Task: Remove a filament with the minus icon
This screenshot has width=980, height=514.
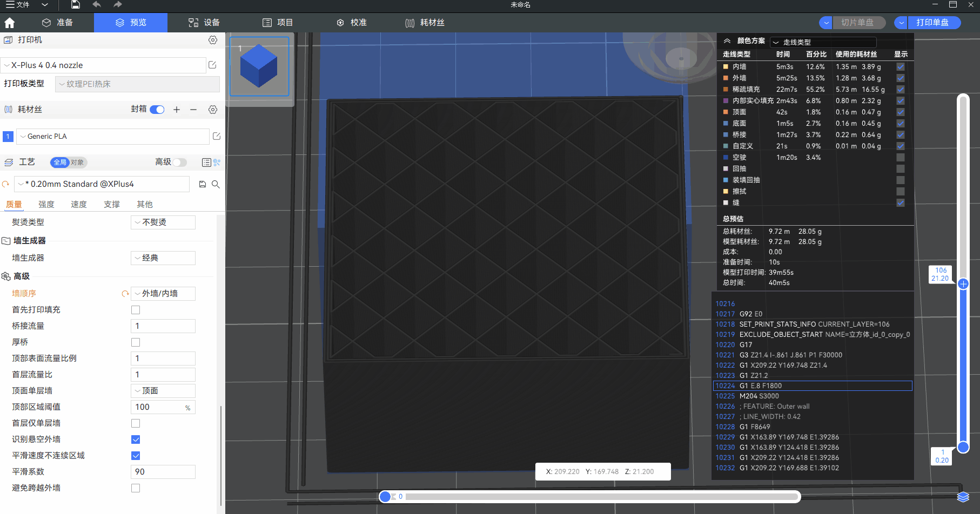Action: (x=193, y=110)
